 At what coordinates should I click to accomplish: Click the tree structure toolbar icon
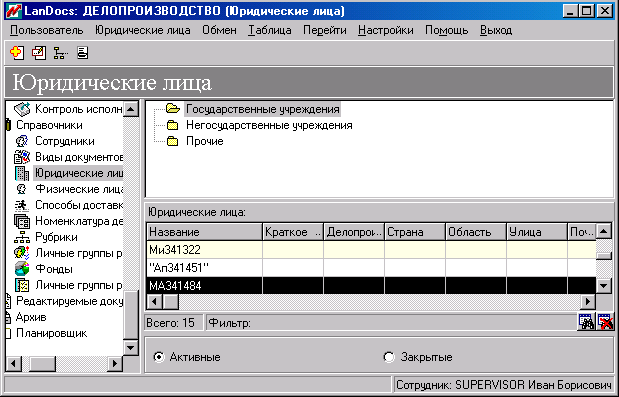[x=60, y=52]
